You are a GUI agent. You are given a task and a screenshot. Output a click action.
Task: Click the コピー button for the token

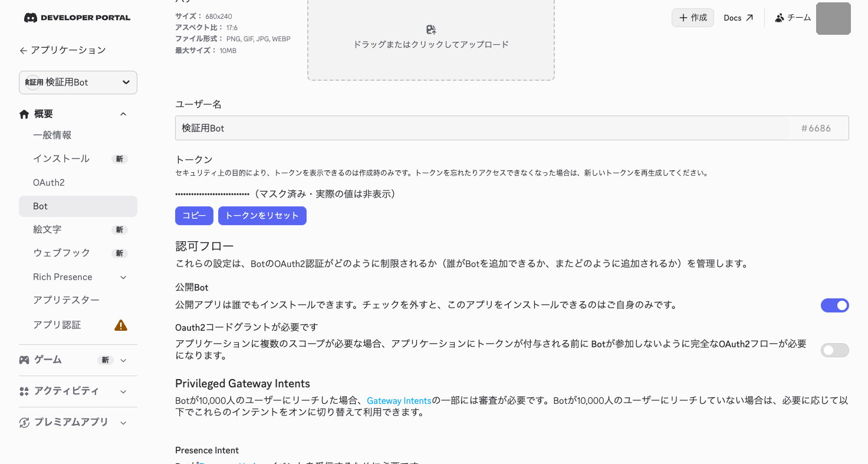coord(194,216)
